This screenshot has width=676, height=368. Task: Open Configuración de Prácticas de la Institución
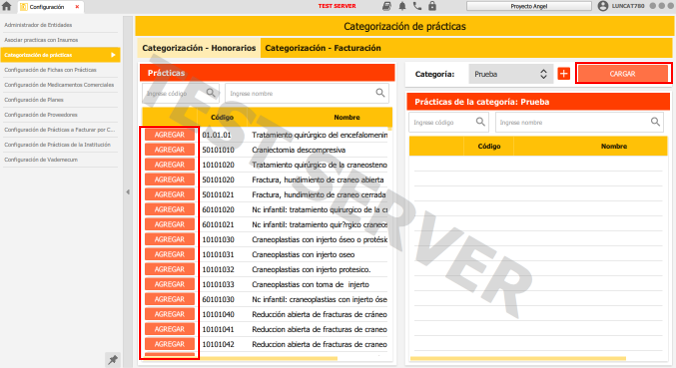click(59, 145)
